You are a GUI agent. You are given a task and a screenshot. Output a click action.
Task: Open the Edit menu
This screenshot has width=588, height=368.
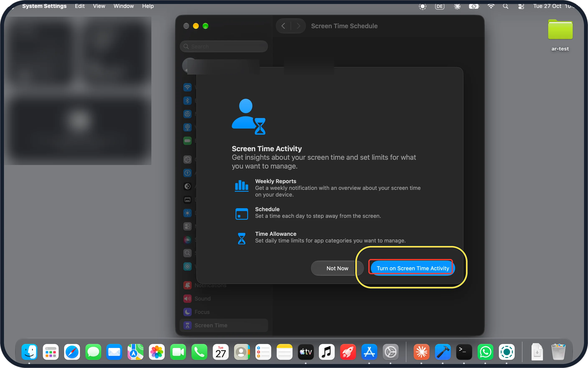80,6
